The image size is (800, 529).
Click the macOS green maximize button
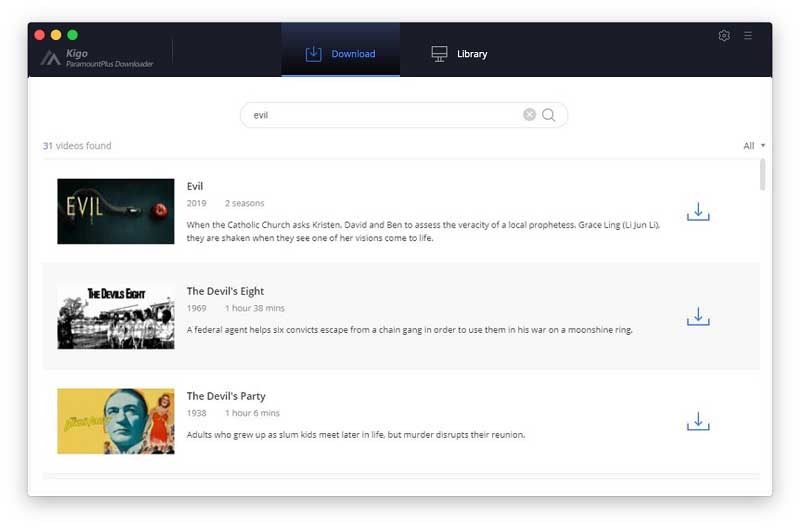click(x=73, y=35)
